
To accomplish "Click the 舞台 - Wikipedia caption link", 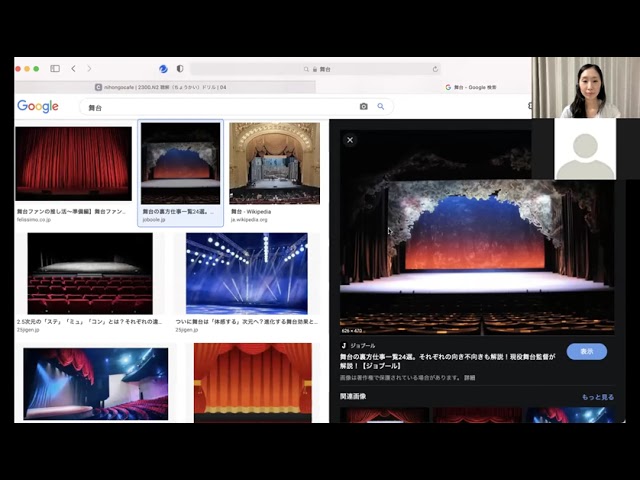I will [x=251, y=211].
